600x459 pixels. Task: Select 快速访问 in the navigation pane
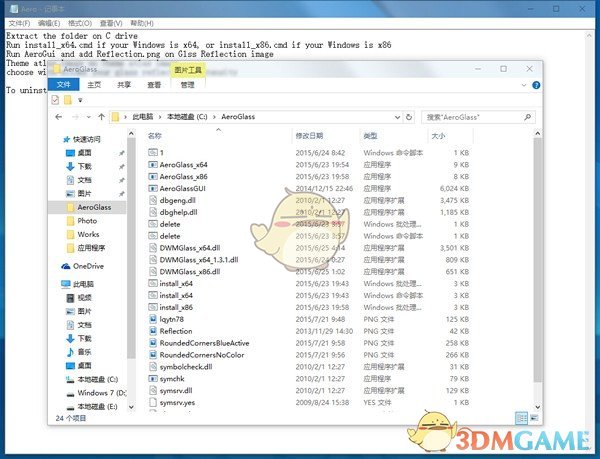(82, 139)
